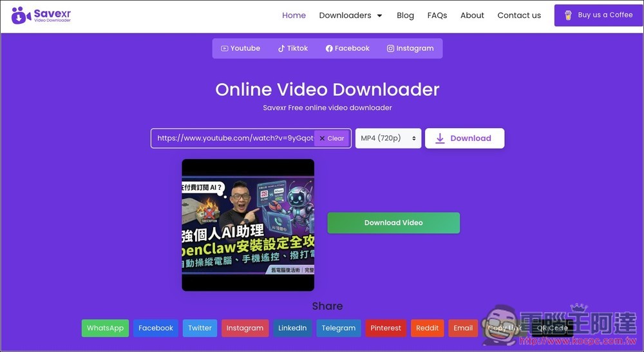Click the text 'Savexr Free online video downloader'

coord(327,108)
